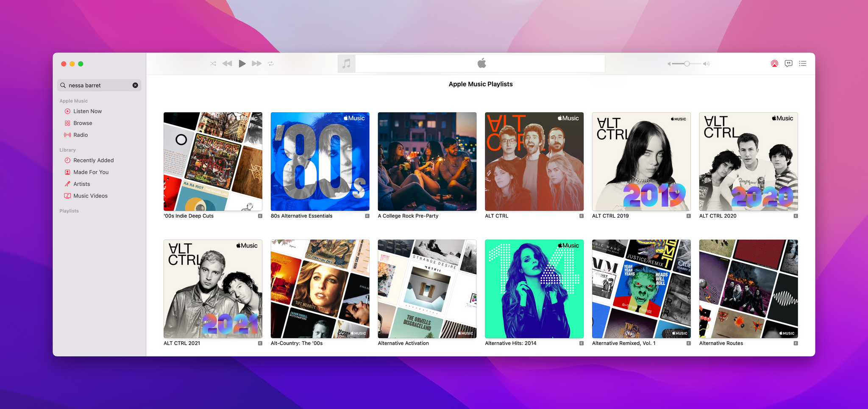
Task: Click the Music Videos screen icon
Action: coord(67,196)
